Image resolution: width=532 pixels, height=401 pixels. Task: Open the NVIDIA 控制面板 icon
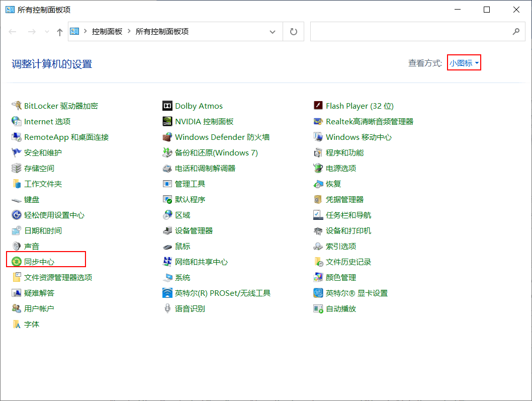[167, 121]
